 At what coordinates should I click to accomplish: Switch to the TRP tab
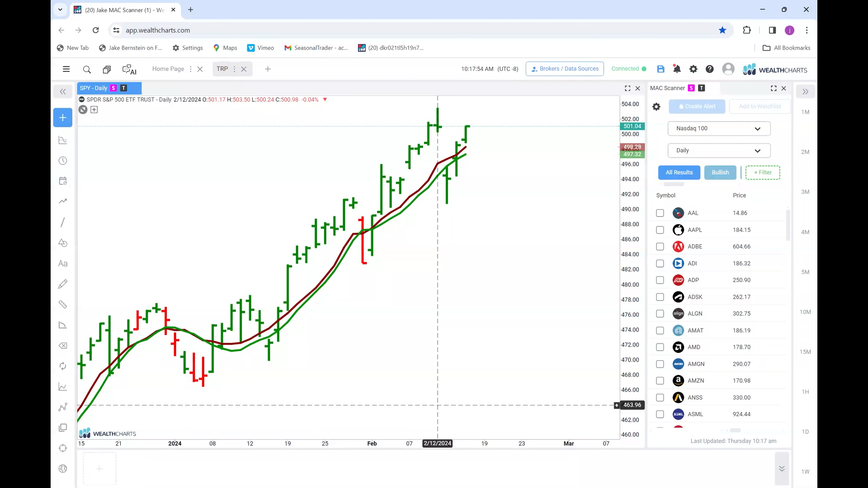[222, 69]
